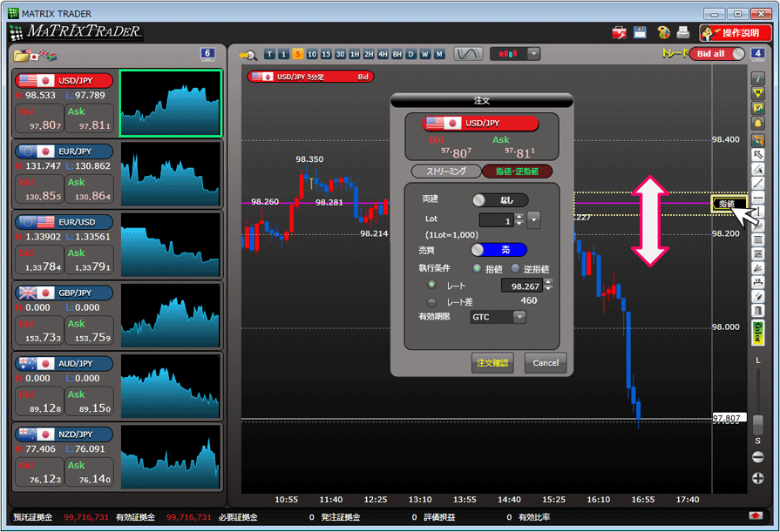Click the chart zoom slider handle
Image resolution: width=780 pixels, height=532 pixels.
757,424
